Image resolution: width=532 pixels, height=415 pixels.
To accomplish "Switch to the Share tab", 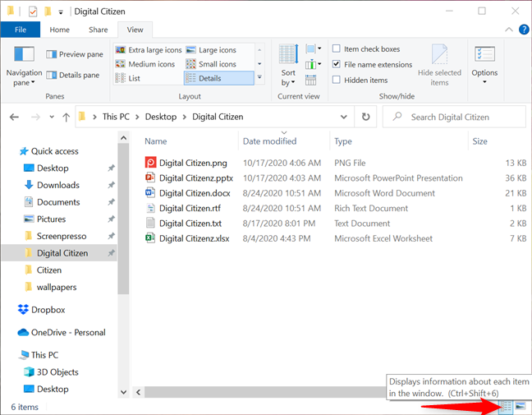I will coord(98,30).
